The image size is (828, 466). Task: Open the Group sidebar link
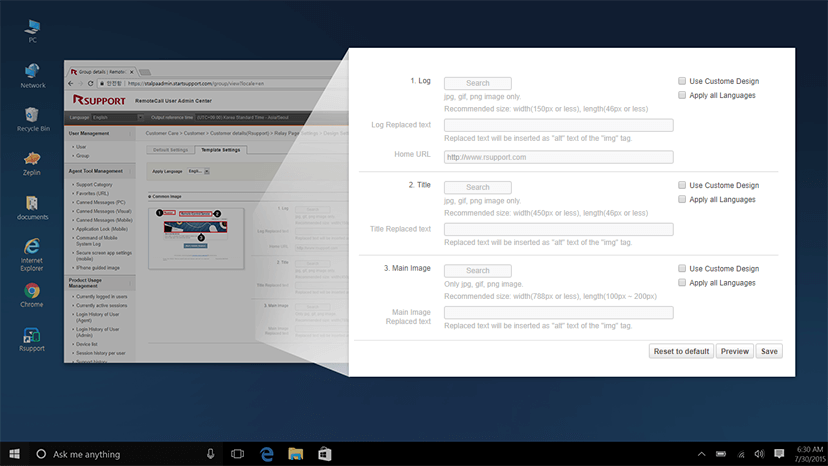point(82,156)
